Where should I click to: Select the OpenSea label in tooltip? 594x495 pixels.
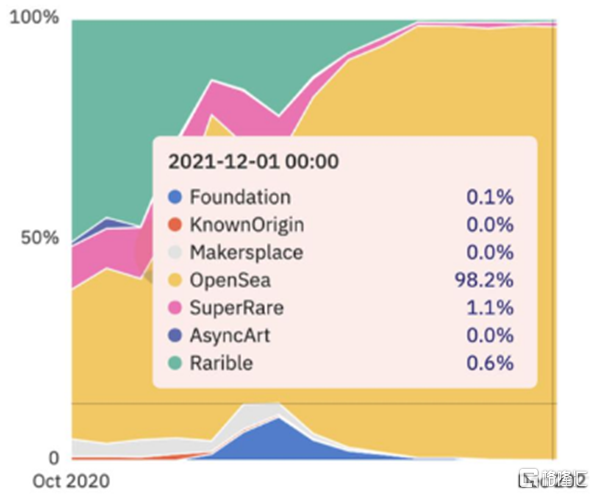click(x=230, y=280)
